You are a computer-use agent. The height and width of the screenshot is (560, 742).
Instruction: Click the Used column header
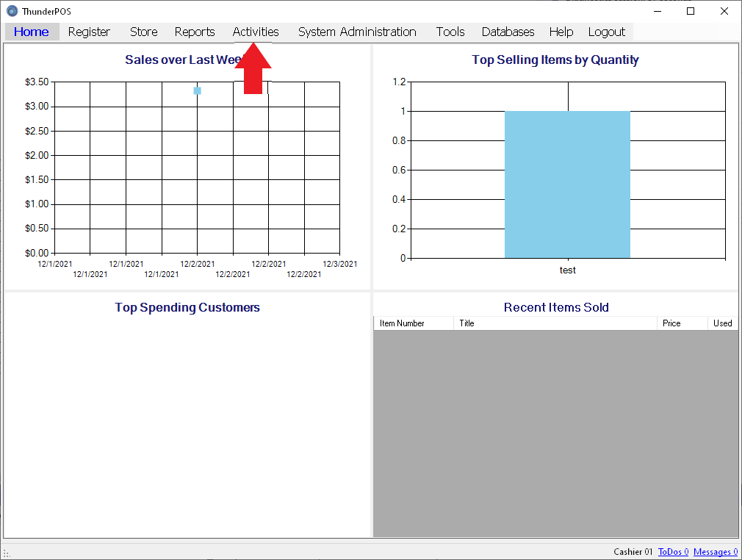coord(722,323)
